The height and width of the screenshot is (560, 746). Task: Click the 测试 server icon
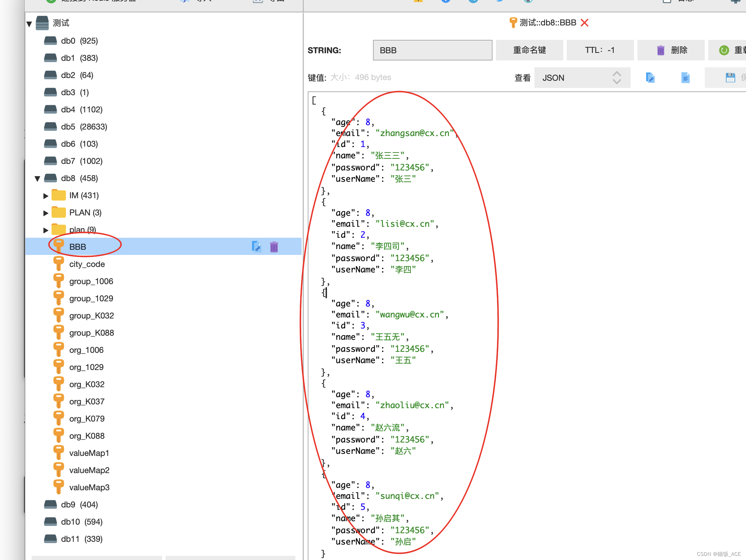tap(42, 23)
